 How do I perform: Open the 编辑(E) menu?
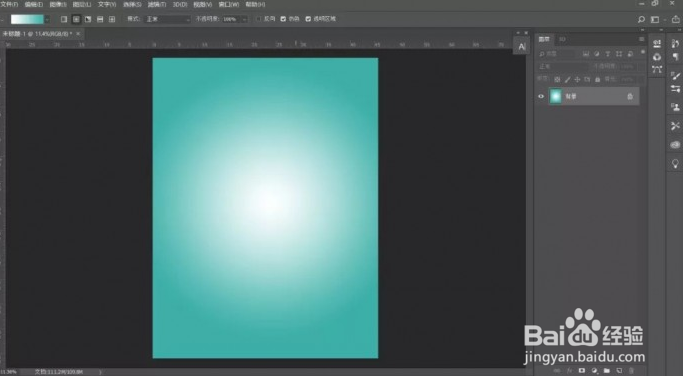(34, 4)
